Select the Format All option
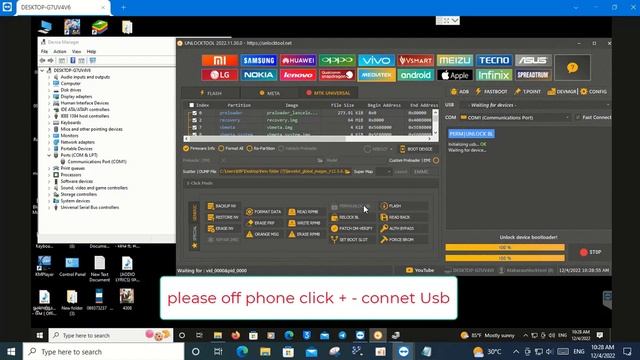The image size is (640, 360). coord(231,149)
